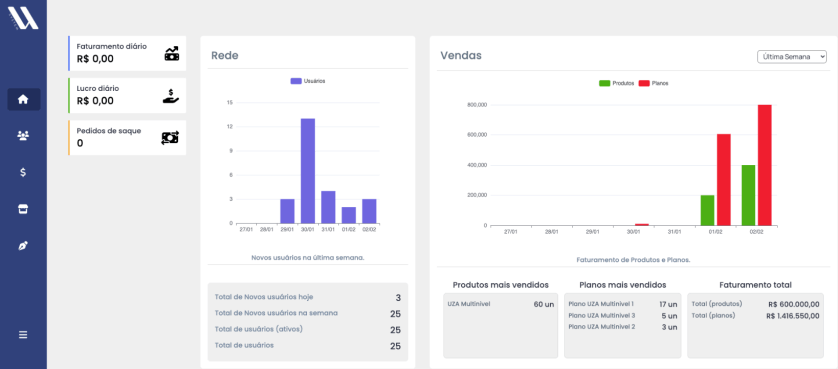Click the tallest 30/01 users bar
This screenshot has width=838, height=369.
[308, 171]
